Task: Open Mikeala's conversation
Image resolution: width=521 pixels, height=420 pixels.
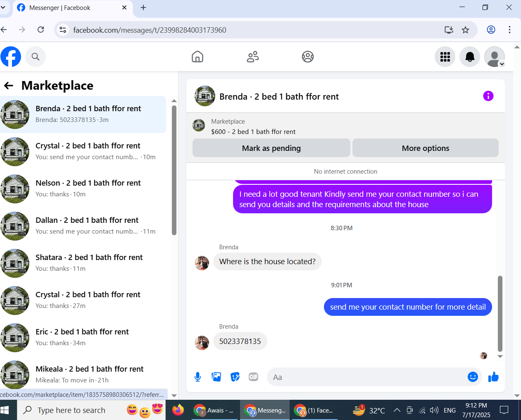Action: pos(83,374)
